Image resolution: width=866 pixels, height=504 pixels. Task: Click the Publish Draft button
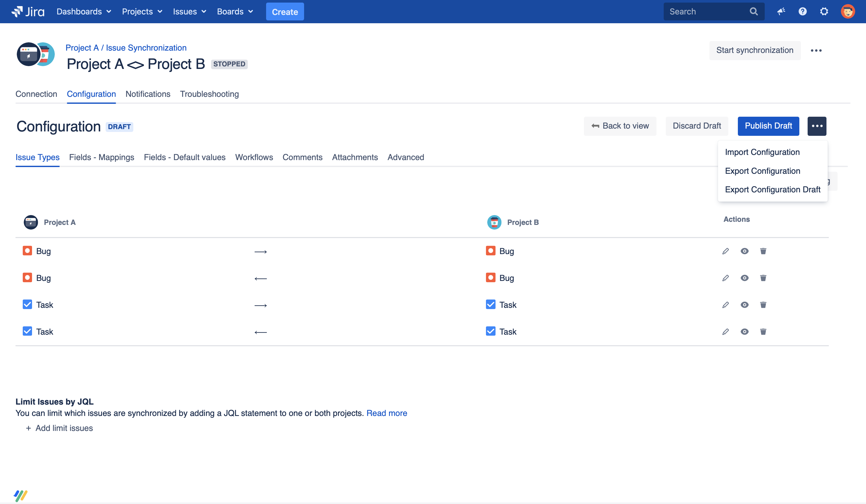pos(768,126)
